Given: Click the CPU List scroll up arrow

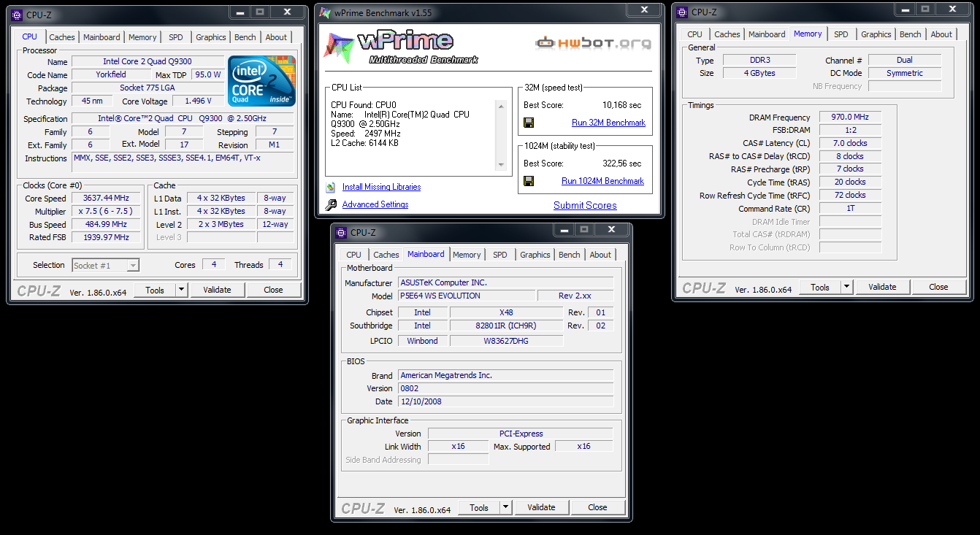Looking at the screenshot, I should [x=501, y=106].
